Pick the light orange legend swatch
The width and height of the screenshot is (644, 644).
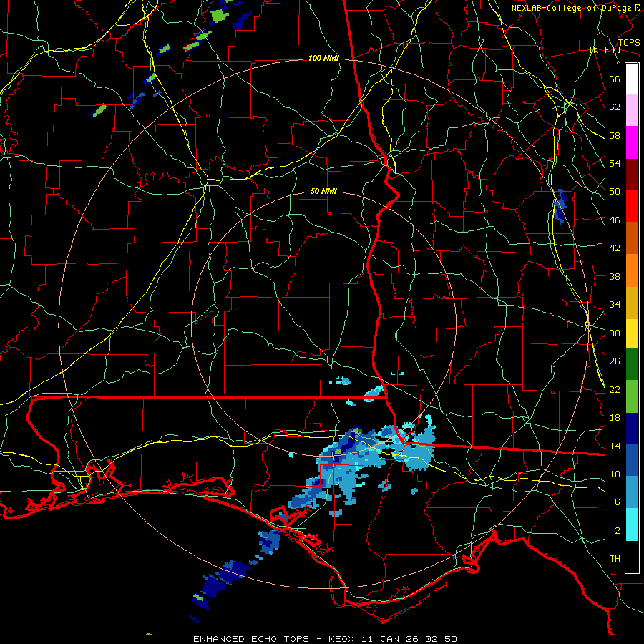pyautogui.click(x=632, y=270)
